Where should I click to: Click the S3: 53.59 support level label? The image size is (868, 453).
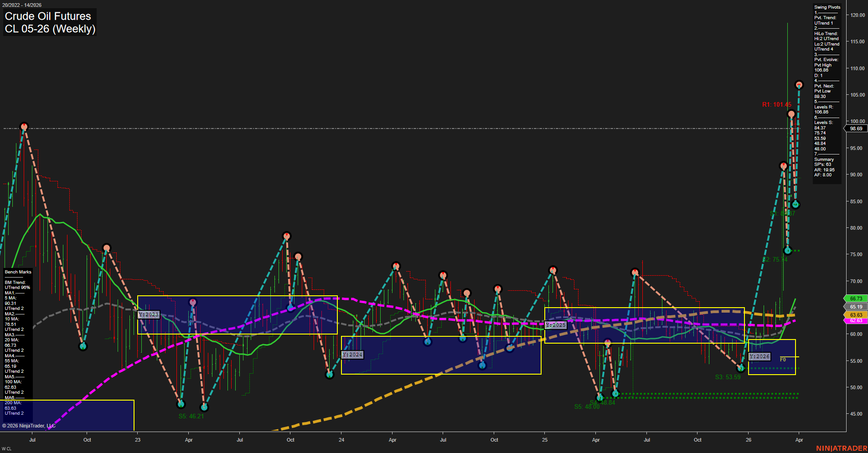point(728,376)
